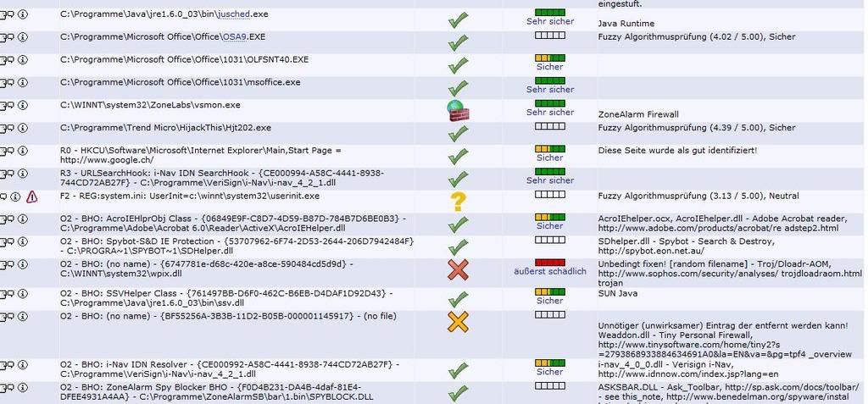Click the 'Java Runtime' description

pos(626,24)
